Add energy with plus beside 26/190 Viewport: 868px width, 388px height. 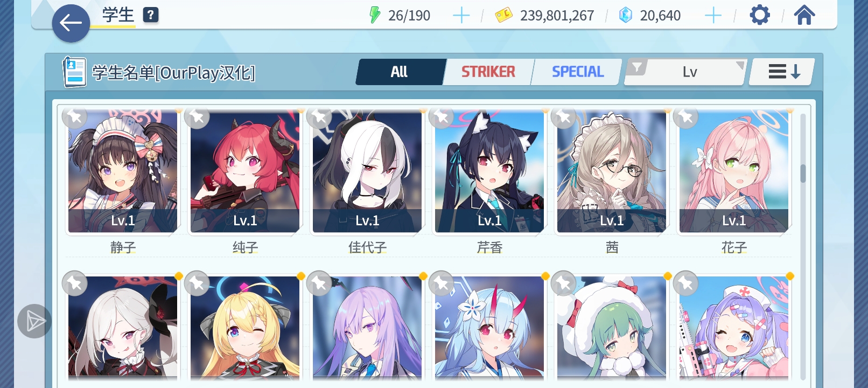coord(461,16)
